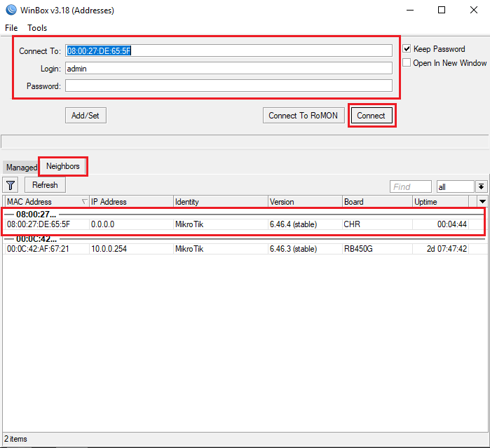The width and height of the screenshot is (490, 448).
Task: Select the Neighbors tab
Action: click(x=63, y=166)
